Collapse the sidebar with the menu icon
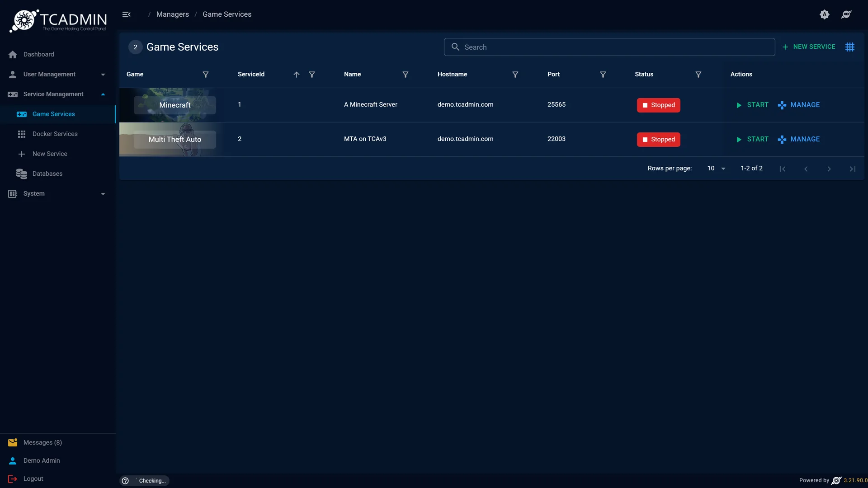 coord(127,14)
